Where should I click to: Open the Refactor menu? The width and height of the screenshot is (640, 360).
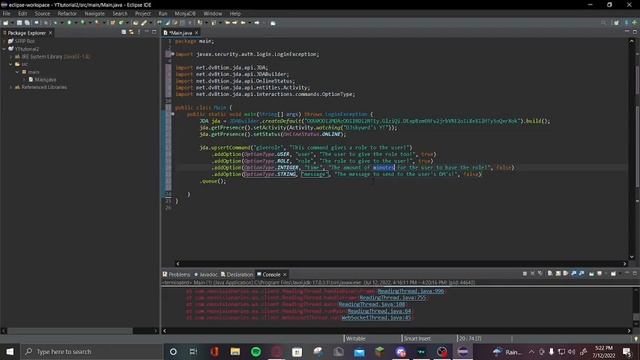point(67,13)
